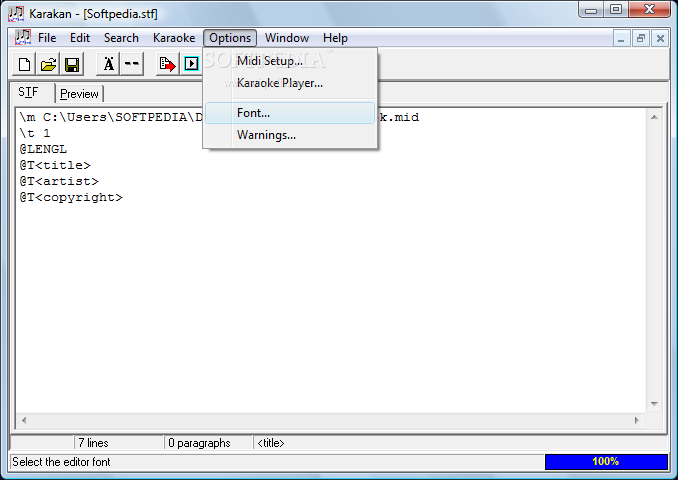The height and width of the screenshot is (480, 678).
Task: Click the vertical scrollbar up arrow
Action: pyautogui.click(x=654, y=117)
